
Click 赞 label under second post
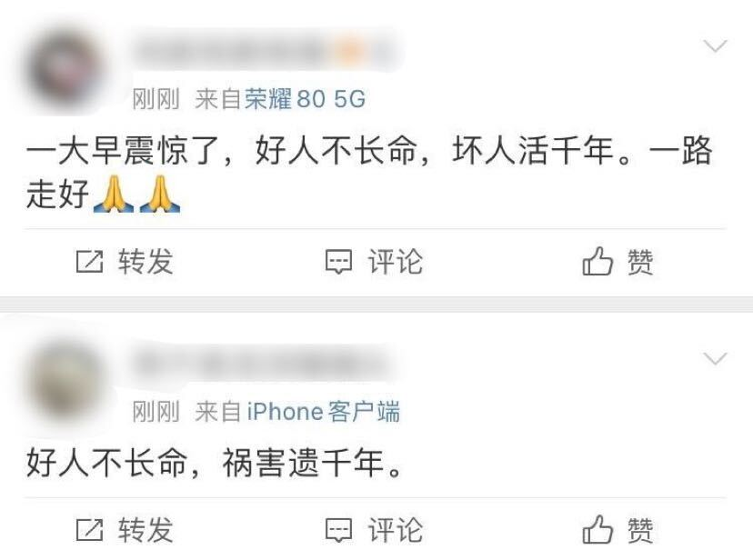coord(640,530)
